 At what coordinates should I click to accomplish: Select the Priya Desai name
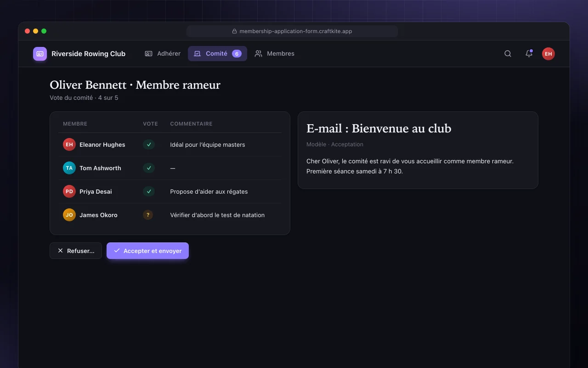pos(96,191)
